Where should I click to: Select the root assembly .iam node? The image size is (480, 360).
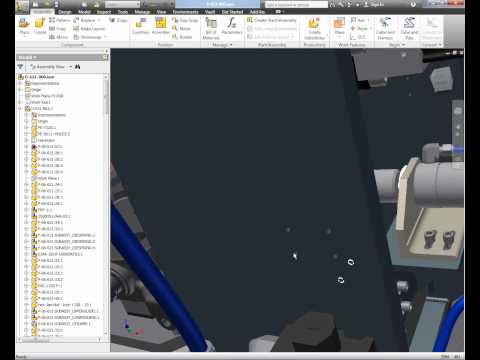click(x=37, y=77)
